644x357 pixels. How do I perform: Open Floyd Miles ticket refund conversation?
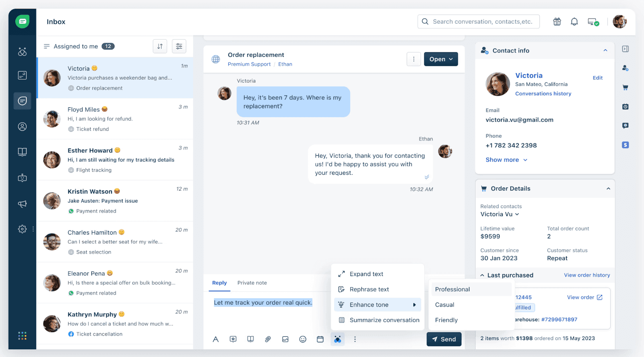(115, 119)
